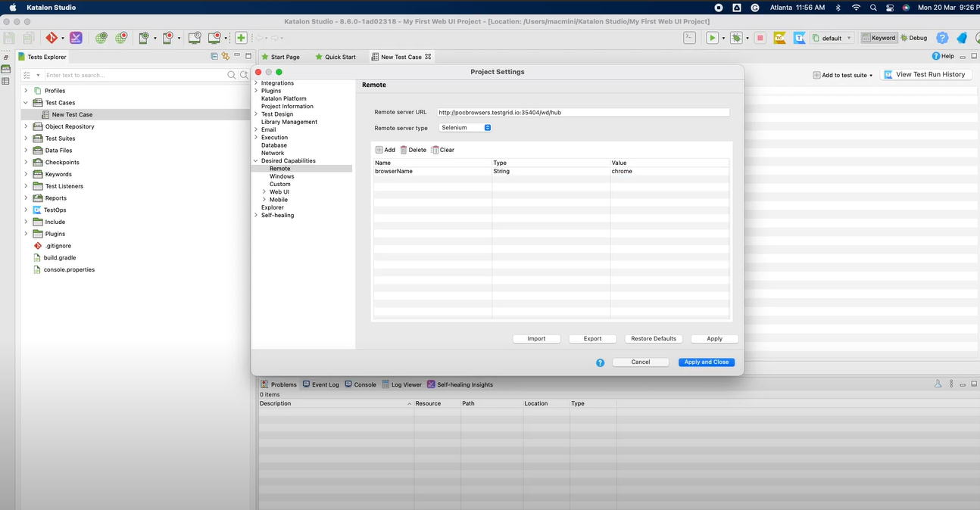
Task: Switch to Start Page tab
Action: point(280,57)
